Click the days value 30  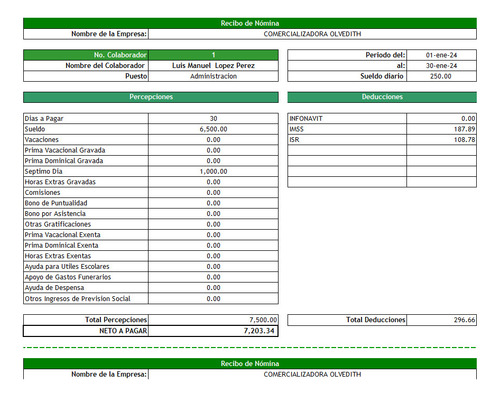pos(213,119)
